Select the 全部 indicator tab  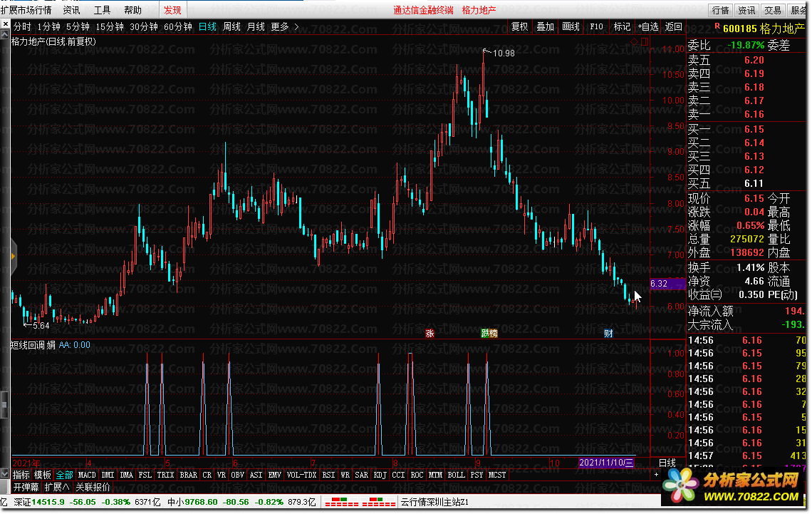click(64, 475)
